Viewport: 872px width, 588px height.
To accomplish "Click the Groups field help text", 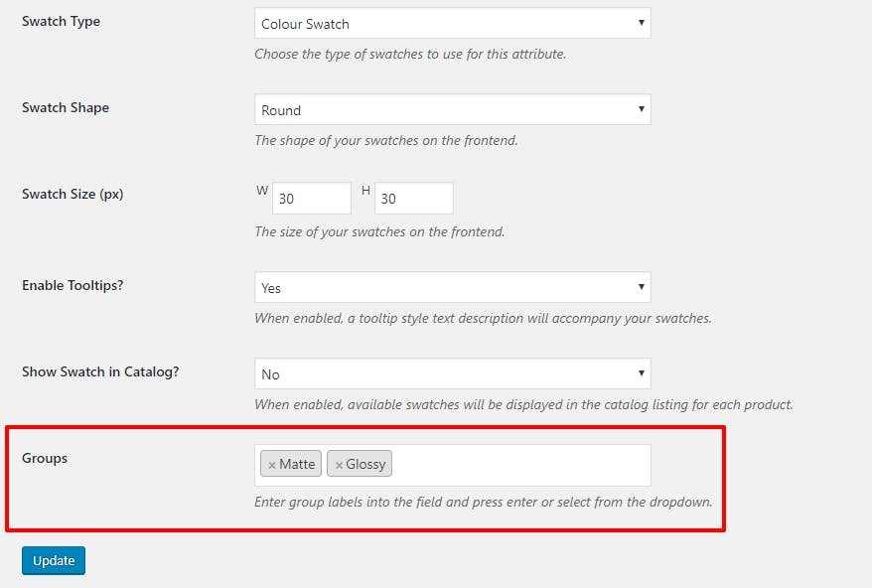I will (x=483, y=502).
